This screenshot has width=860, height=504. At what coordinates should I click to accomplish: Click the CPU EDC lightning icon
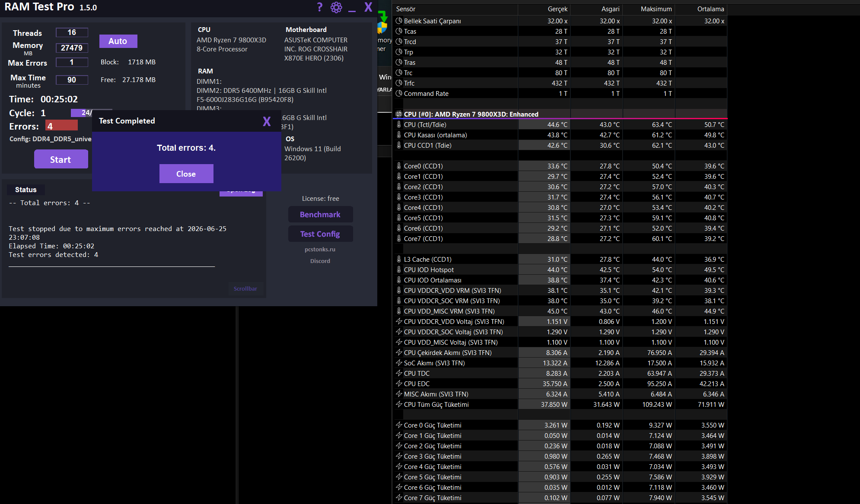(x=399, y=384)
